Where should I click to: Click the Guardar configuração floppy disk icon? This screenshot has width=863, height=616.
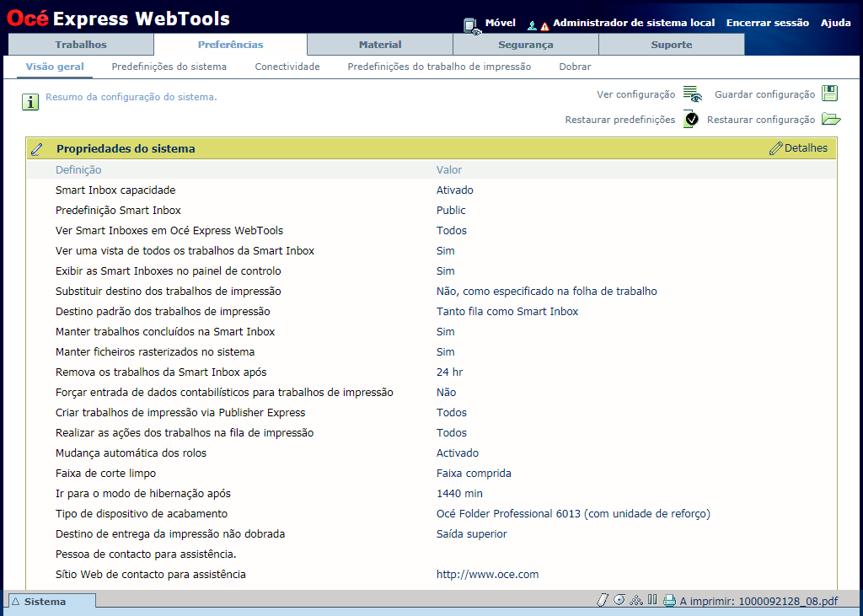coord(830,93)
